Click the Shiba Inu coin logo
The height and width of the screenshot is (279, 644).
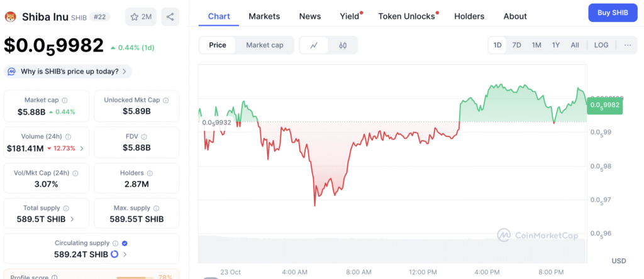tap(9, 17)
